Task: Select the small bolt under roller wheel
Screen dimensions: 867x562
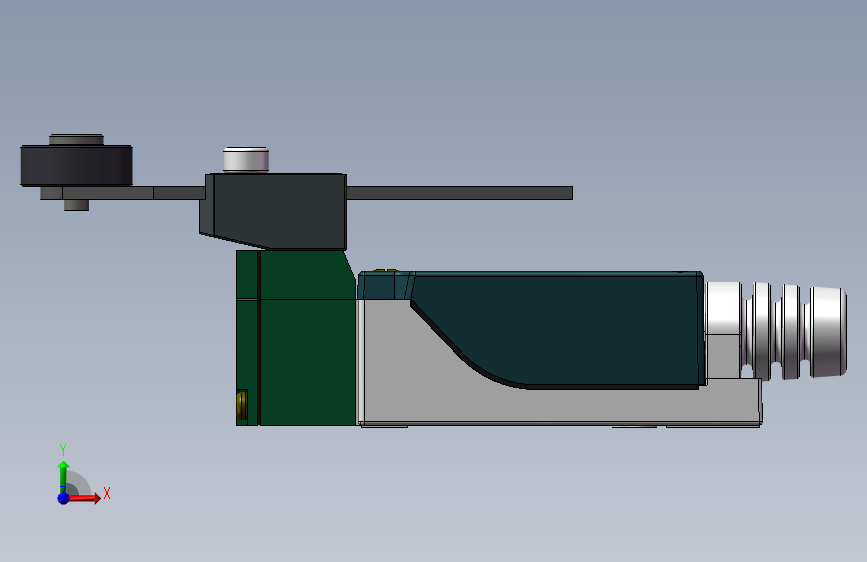Action: click(x=76, y=205)
